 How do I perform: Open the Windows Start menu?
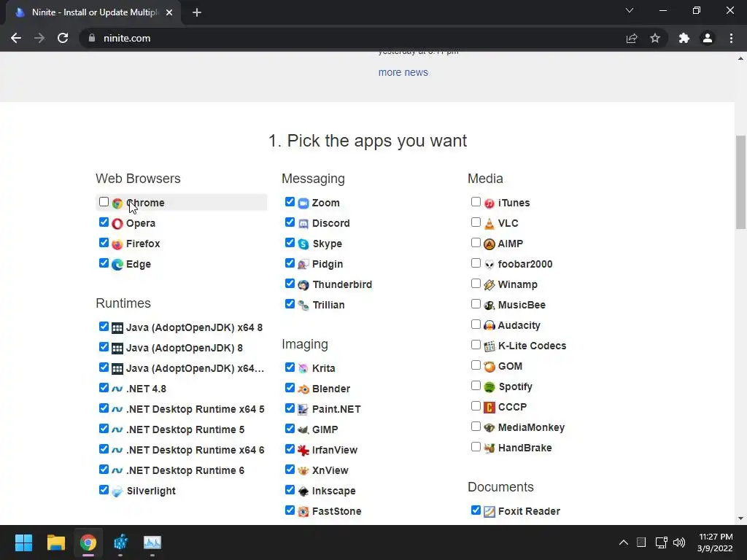click(x=23, y=542)
